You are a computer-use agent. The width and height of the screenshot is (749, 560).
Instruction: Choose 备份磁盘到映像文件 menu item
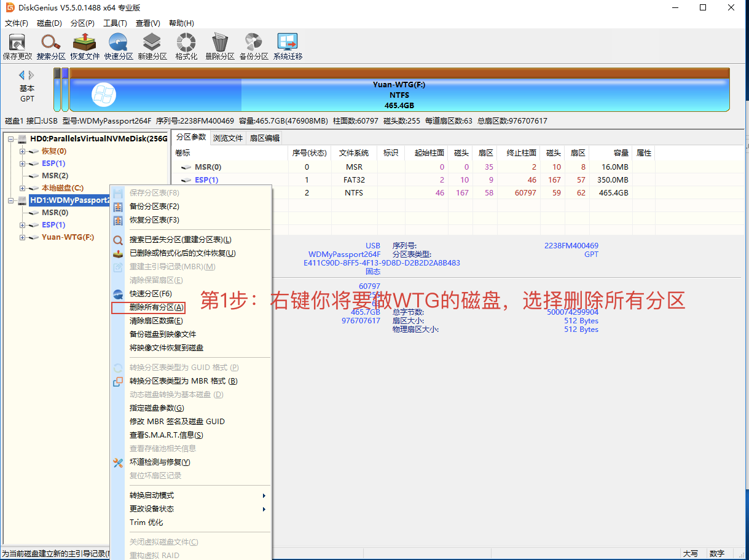pyautogui.click(x=190, y=334)
